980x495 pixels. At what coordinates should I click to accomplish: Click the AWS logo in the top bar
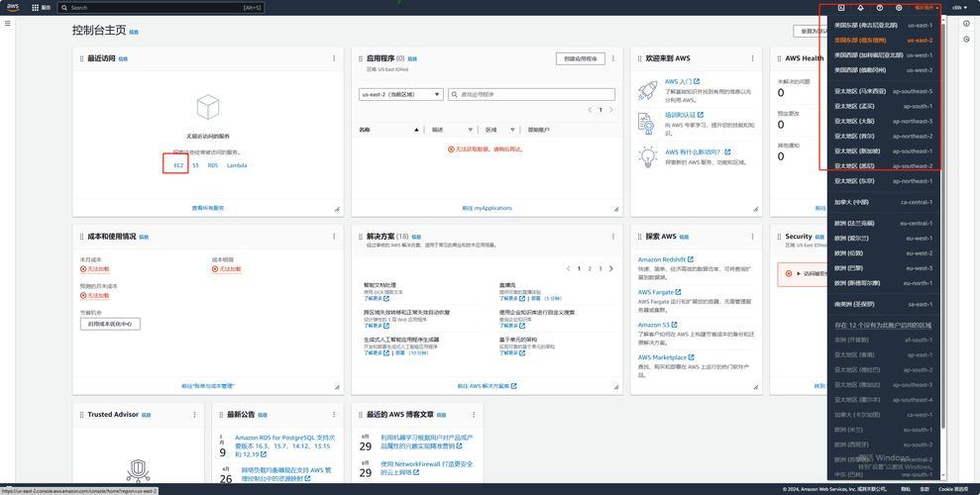[11, 7]
